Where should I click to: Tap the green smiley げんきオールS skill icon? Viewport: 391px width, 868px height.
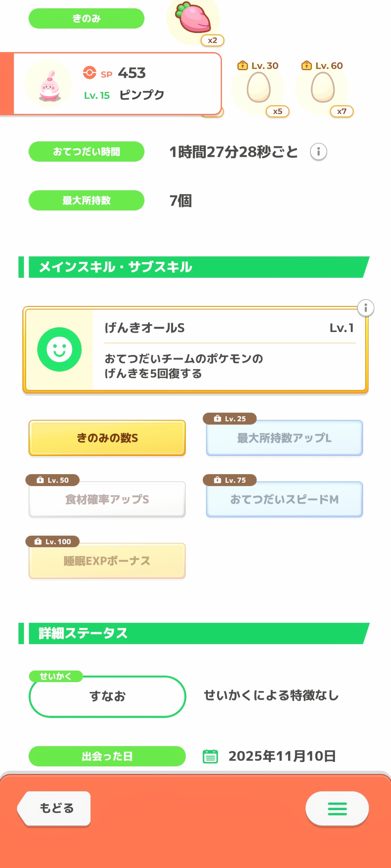tap(59, 349)
